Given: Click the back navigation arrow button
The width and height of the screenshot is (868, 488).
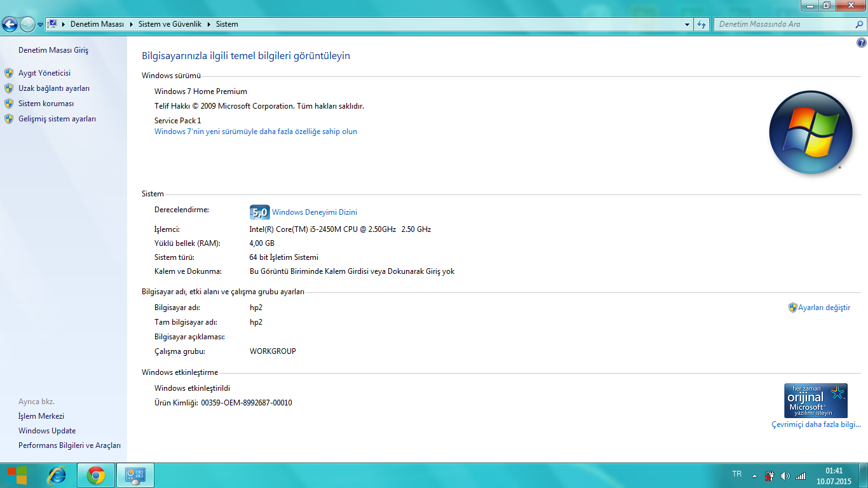Looking at the screenshot, I should click(10, 24).
